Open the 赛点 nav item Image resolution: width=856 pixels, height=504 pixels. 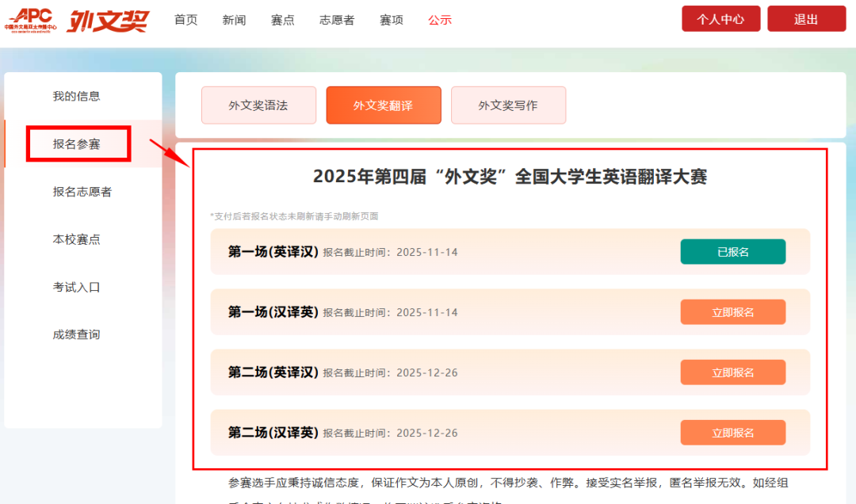click(x=283, y=20)
